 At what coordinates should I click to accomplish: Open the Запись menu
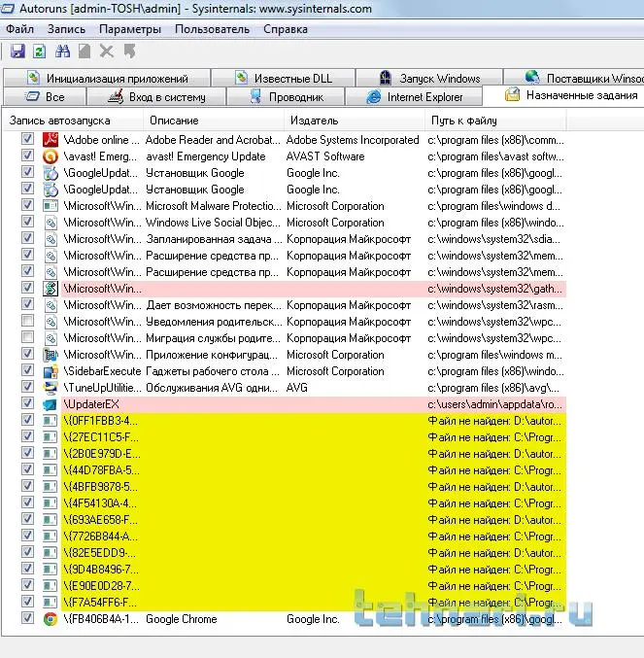click(x=66, y=29)
